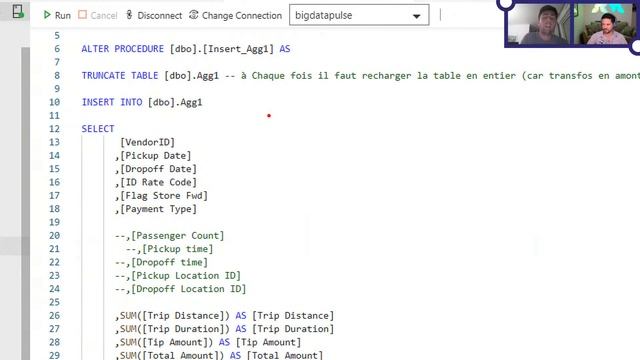This screenshot has width=640, height=360.
Task: Click the Cancel square icon
Action: click(82, 15)
